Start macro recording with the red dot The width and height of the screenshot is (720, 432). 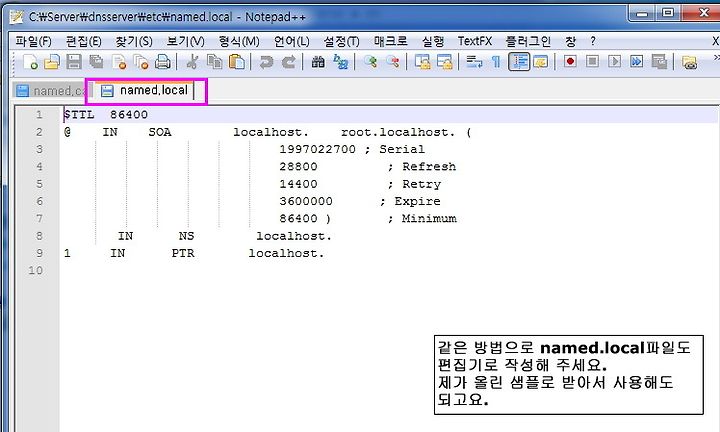570,62
